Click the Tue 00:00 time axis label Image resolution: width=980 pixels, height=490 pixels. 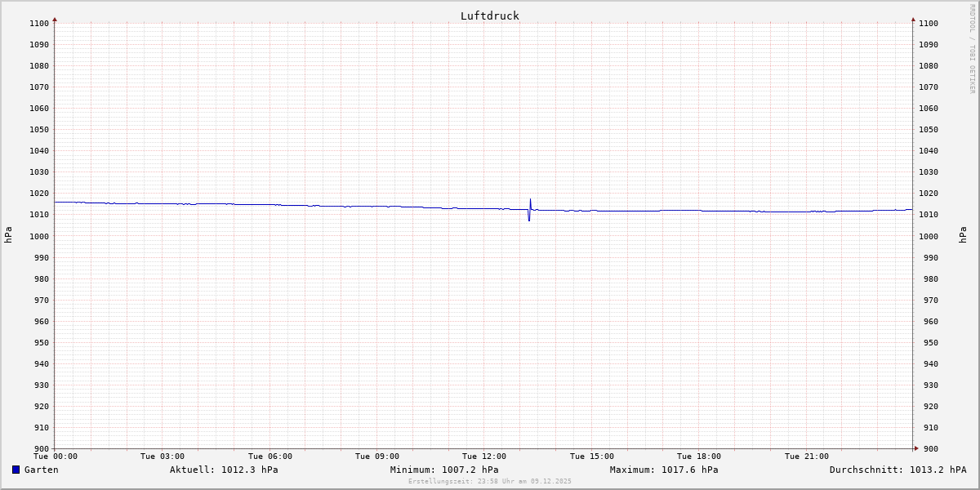pos(56,457)
